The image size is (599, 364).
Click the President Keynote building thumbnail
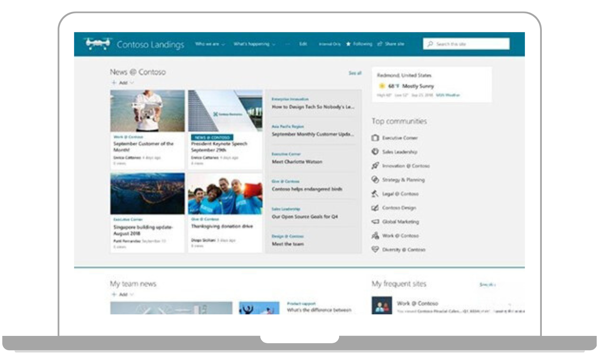[225, 111]
